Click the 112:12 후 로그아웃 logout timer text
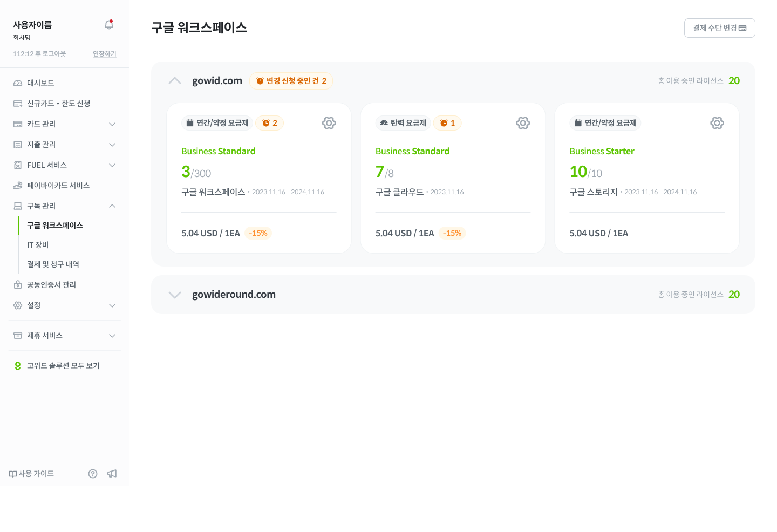The width and height of the screenshot is (777, 532). click(x=39, y=54)
